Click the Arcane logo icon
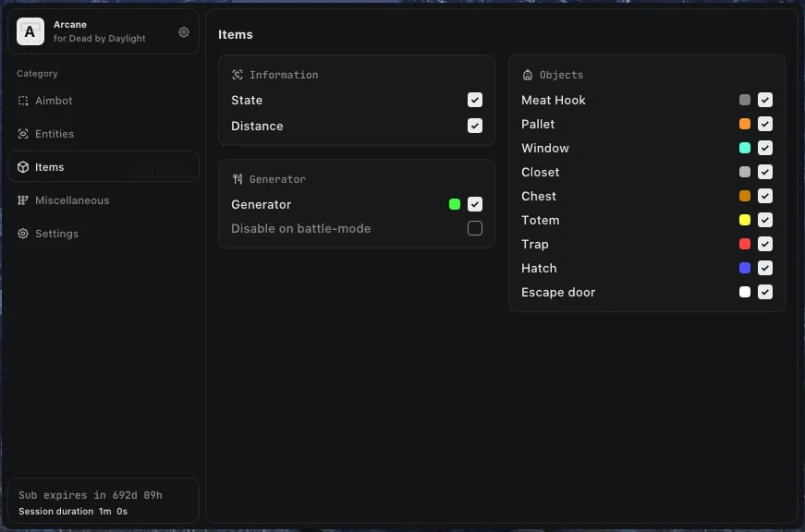 coord(30,32)
